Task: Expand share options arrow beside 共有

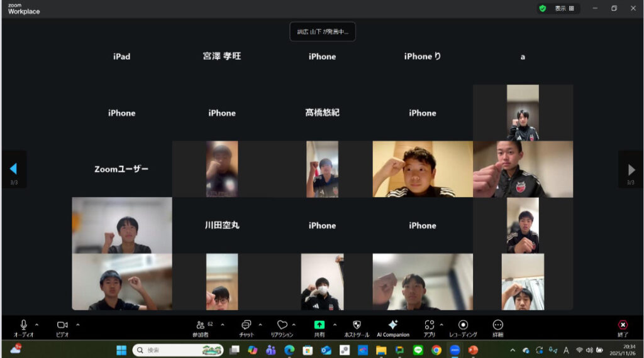Action: [335, 325]
